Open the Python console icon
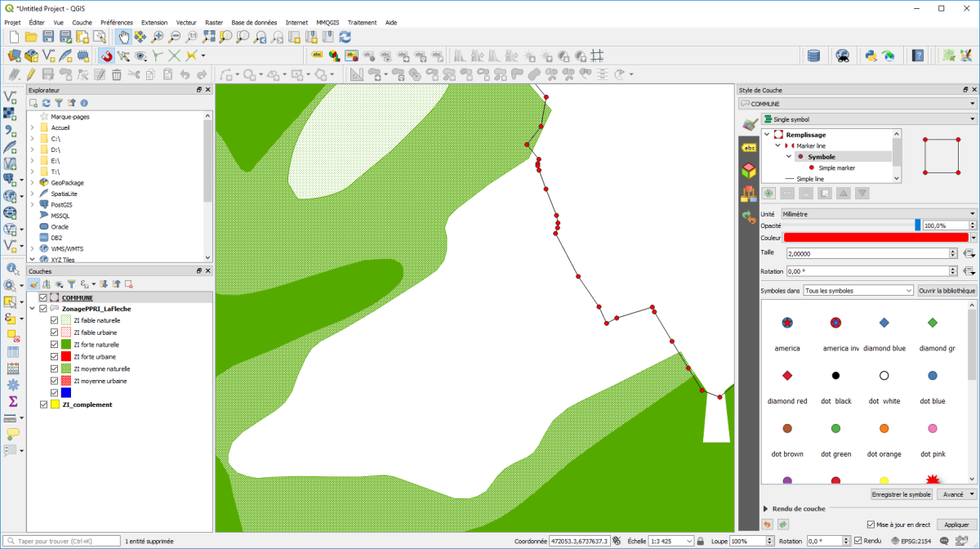Viewport: 980px width, 549px height. (871, 56)
